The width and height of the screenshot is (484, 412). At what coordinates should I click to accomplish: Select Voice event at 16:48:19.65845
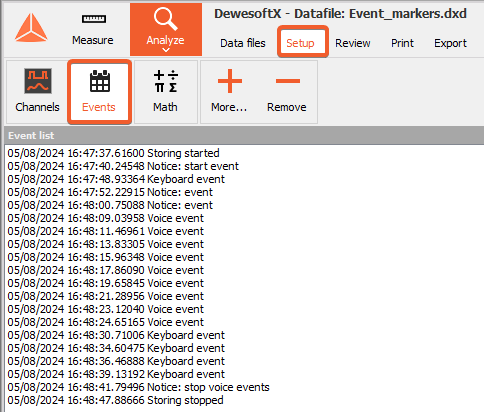pos(105,283)
